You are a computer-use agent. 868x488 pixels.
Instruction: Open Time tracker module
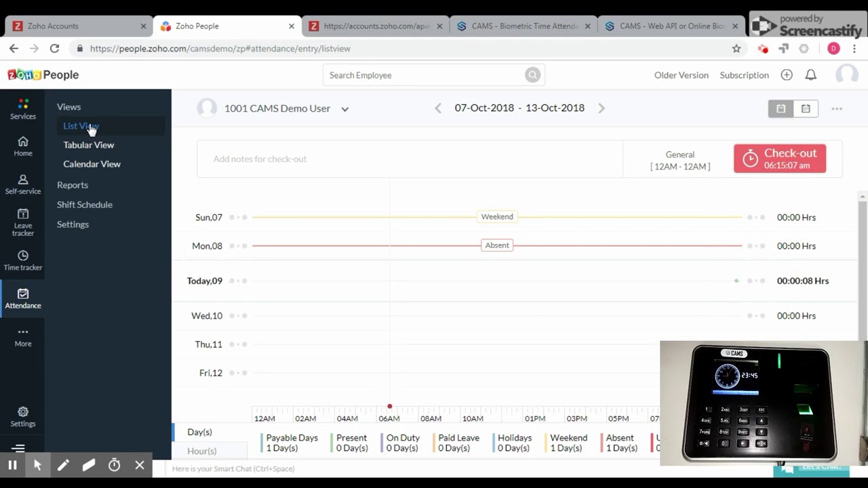[23, 260]
